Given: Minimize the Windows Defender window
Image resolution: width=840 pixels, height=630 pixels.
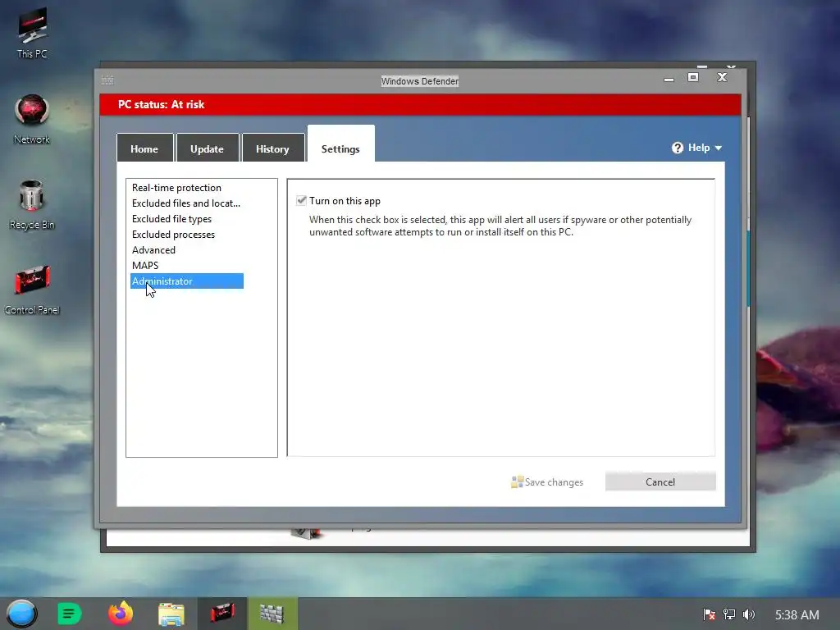Looking at the screenshot, I should coord(669,80).
